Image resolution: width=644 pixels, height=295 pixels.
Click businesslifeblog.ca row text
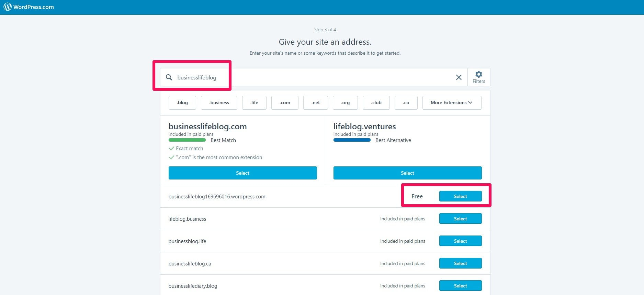[x=190, y=264]
